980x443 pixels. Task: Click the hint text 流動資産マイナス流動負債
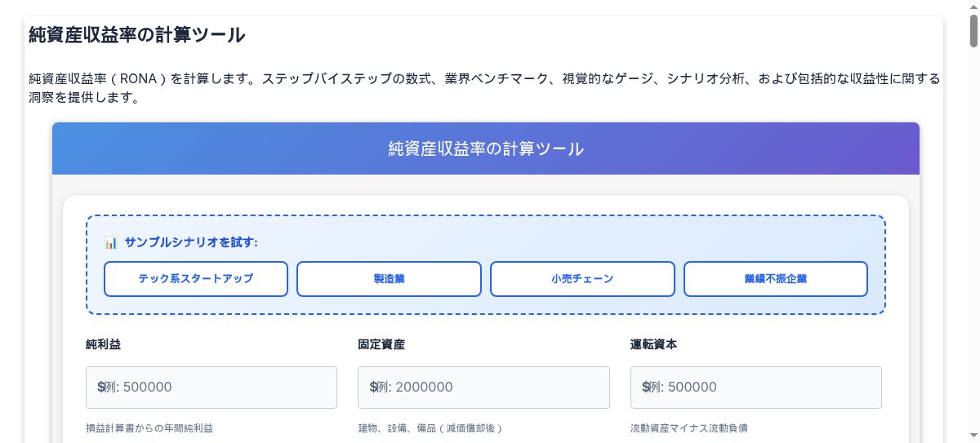click(688, 427)
